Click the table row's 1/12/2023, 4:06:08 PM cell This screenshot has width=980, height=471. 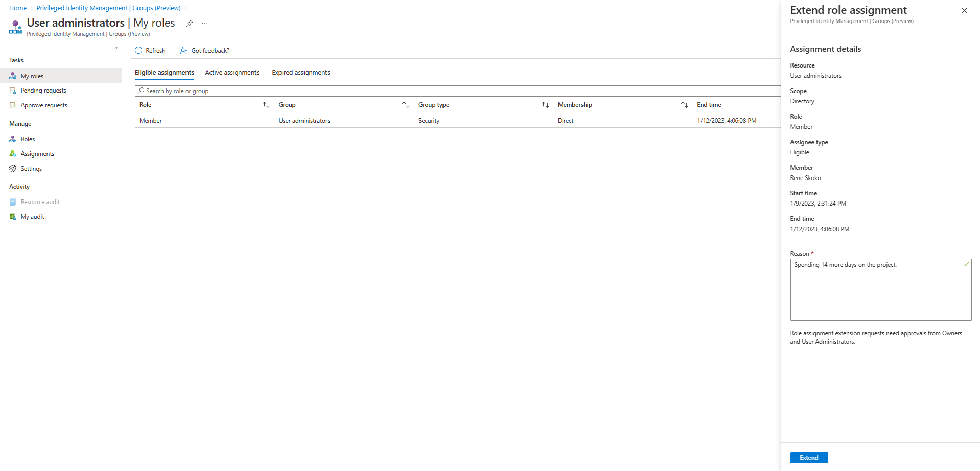tap(727, 121)
